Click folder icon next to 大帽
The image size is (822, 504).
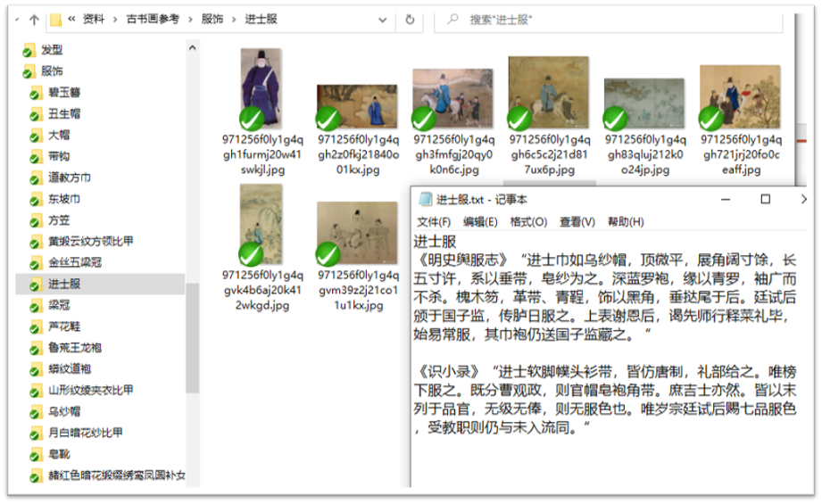coord(35,136)
